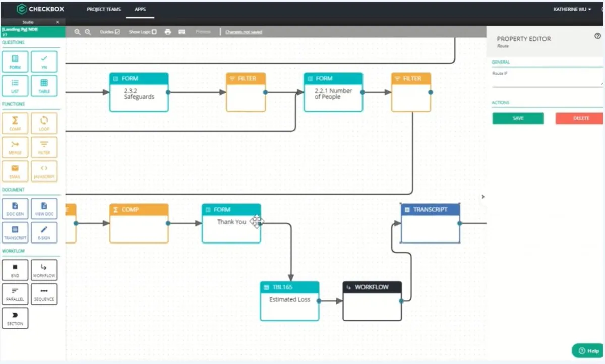Select the FORM question block in sidebar
This screenshot has width=605, height=364.
coord(15,62)
